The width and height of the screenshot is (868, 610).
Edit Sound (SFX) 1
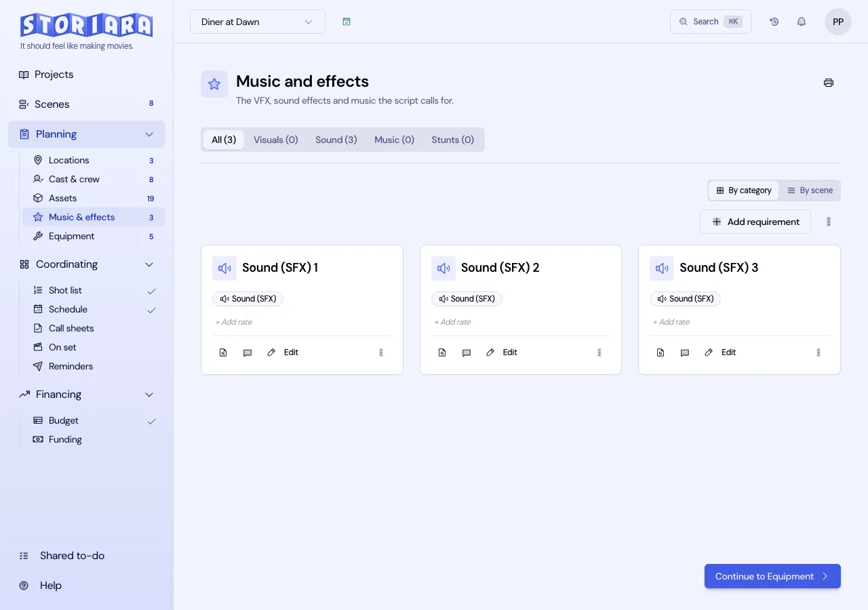click(283, 352)
